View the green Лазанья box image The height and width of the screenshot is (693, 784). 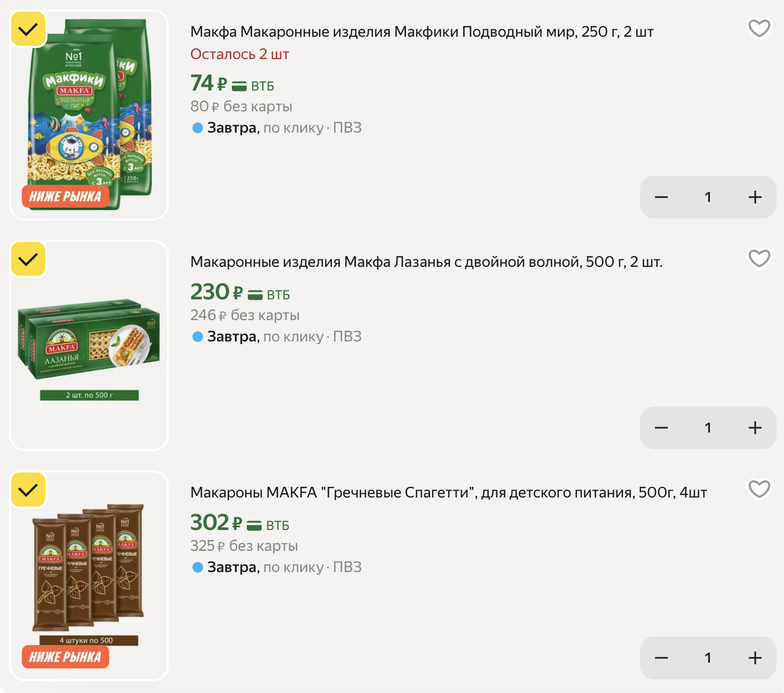tap(90, 341)
